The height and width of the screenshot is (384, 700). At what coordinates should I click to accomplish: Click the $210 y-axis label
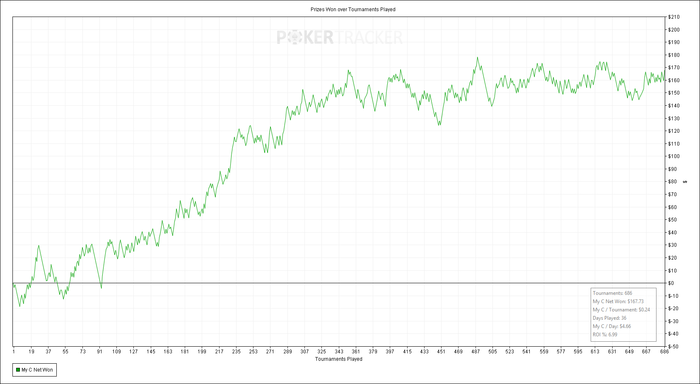coord(674,17)
